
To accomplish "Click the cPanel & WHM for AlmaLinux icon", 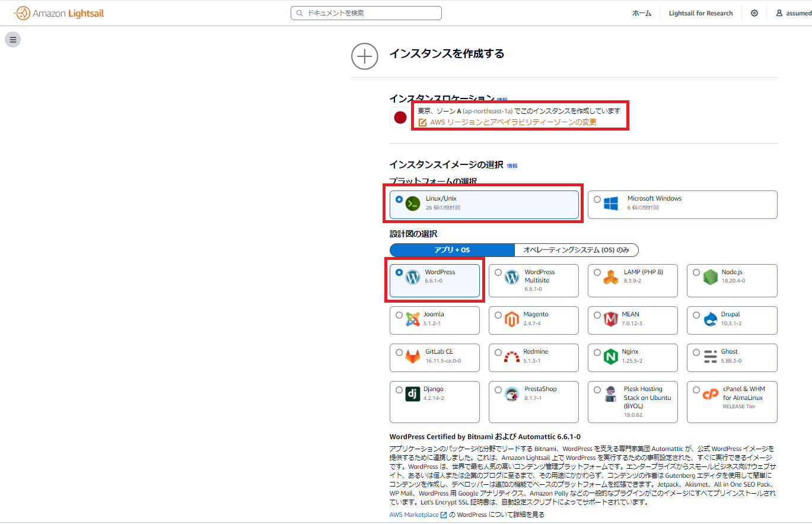I will [x=711, y=395].
